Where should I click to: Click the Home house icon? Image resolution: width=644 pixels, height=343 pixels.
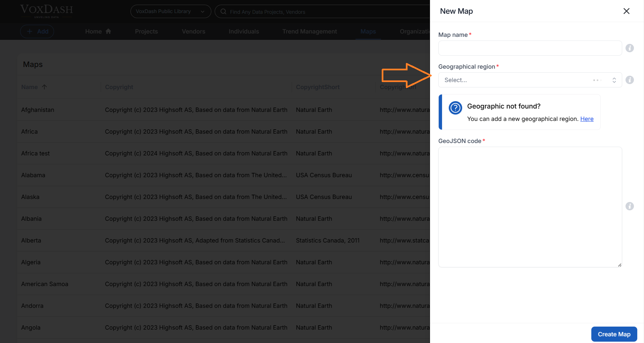[108, 31]
